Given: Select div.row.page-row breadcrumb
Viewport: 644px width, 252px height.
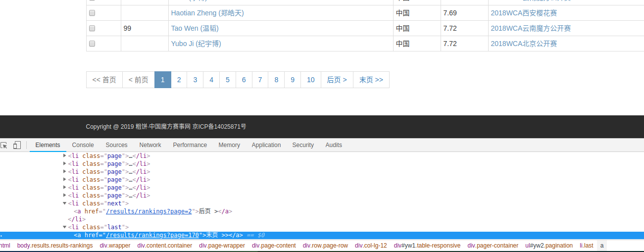Looking at the screenshot, I should [325, 246].
